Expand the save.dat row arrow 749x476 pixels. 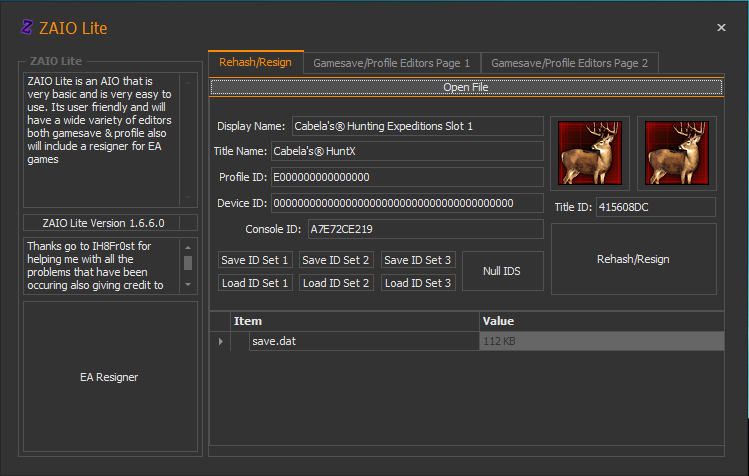tap(221, 341)
